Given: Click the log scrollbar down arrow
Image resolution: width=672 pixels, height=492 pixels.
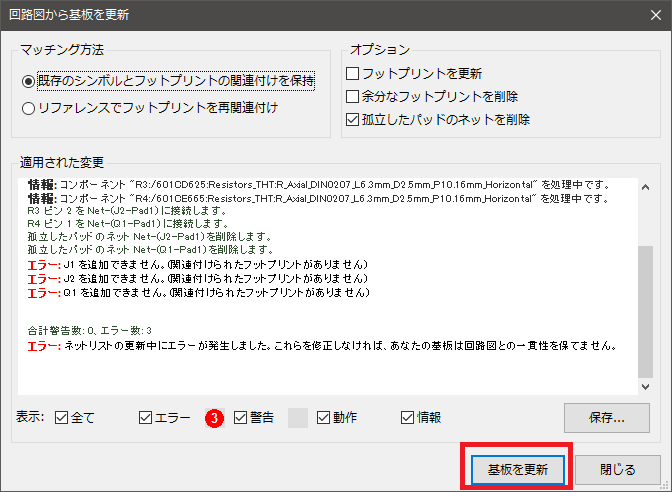Looking at the screenshot, I should point(645,387).
